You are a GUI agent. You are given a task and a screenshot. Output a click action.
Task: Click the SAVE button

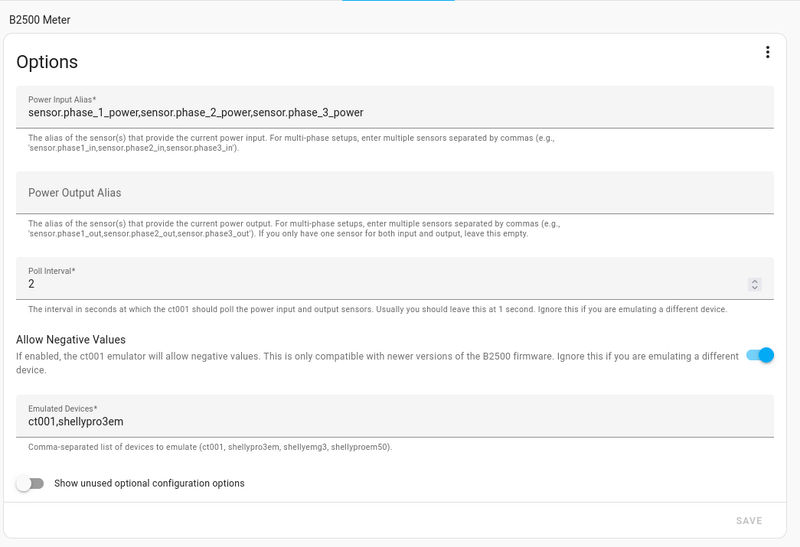748,520
